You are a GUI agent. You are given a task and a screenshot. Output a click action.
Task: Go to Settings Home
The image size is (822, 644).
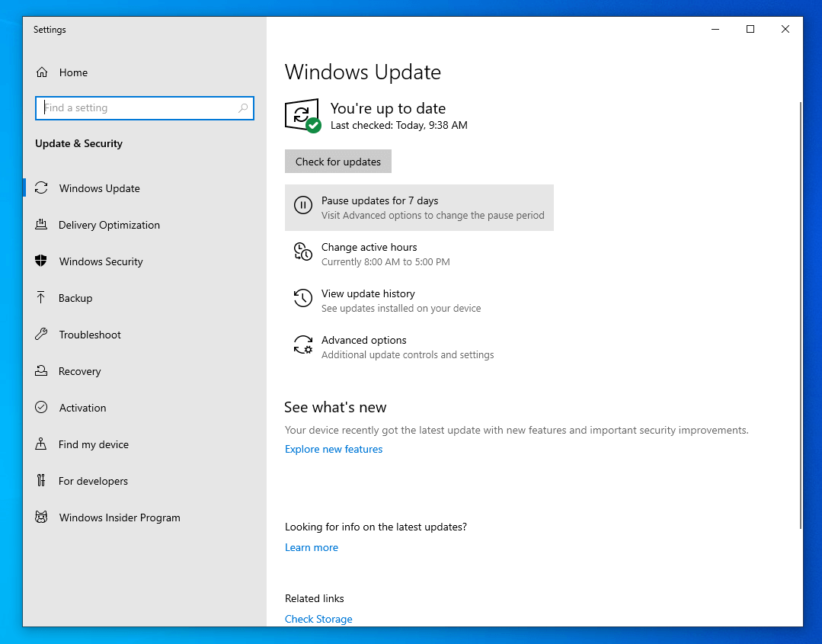[145, 72]
